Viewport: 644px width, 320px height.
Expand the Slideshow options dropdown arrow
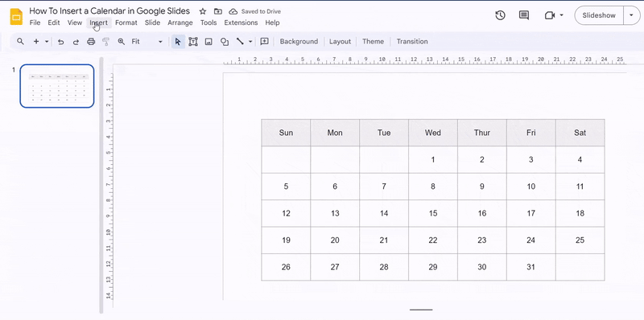click(x=631, y=15)
